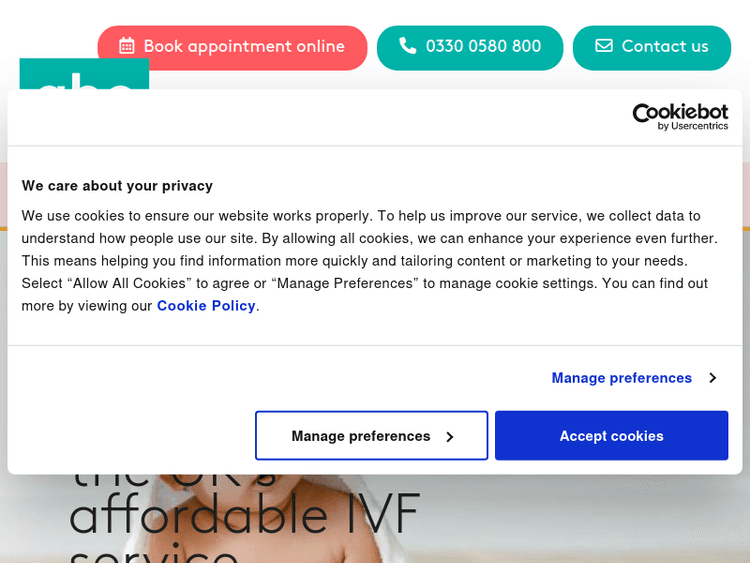Select the outlined Manage preferences button

372,435
